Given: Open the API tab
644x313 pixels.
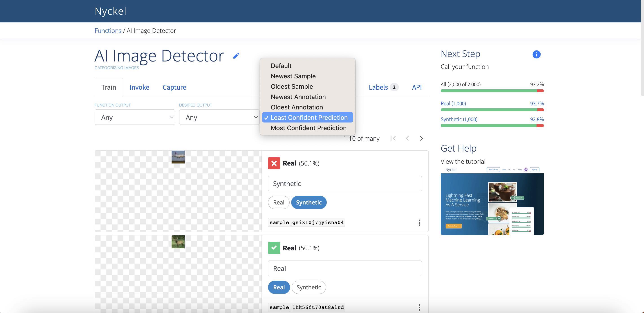Looking at the screenshot, I should point(417,87).
